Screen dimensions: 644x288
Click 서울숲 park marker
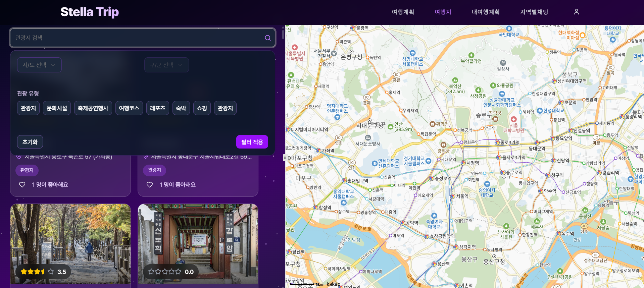click(x=603, y=222)
